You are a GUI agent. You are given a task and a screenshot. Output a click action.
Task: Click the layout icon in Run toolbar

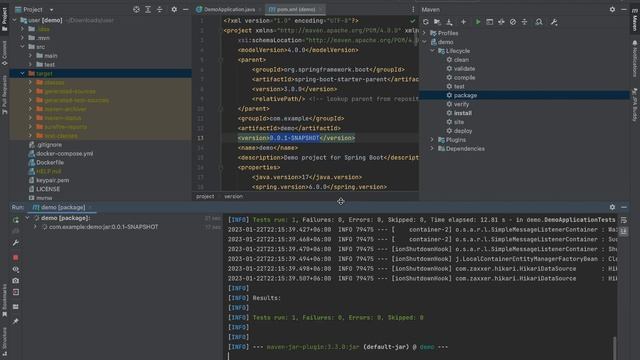(x=16, y=307)
